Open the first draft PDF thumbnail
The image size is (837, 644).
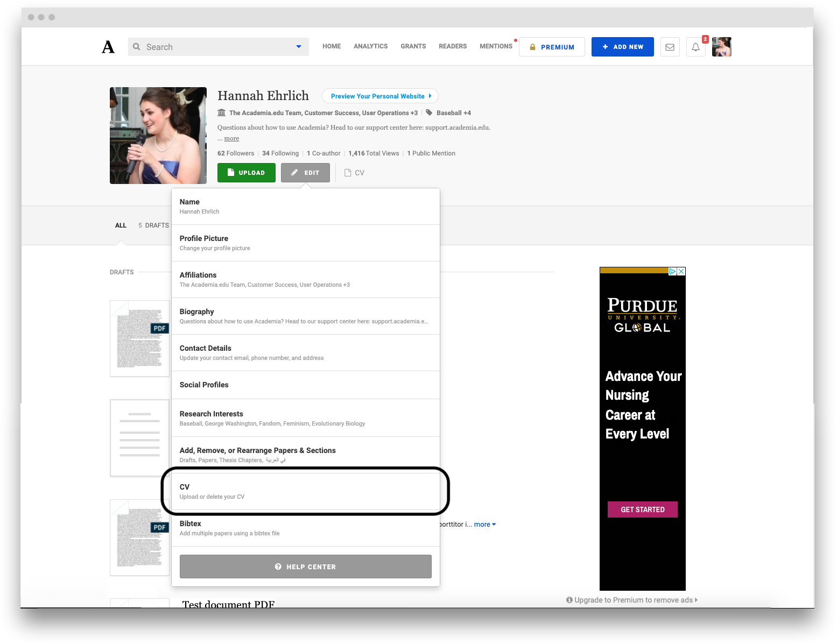point(140,338)
